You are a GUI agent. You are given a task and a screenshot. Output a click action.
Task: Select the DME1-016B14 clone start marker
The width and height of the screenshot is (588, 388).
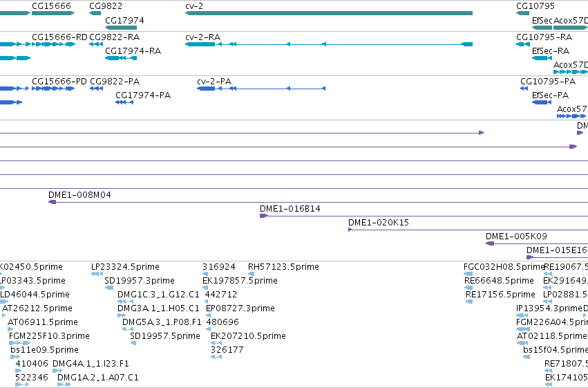(264, 216)
